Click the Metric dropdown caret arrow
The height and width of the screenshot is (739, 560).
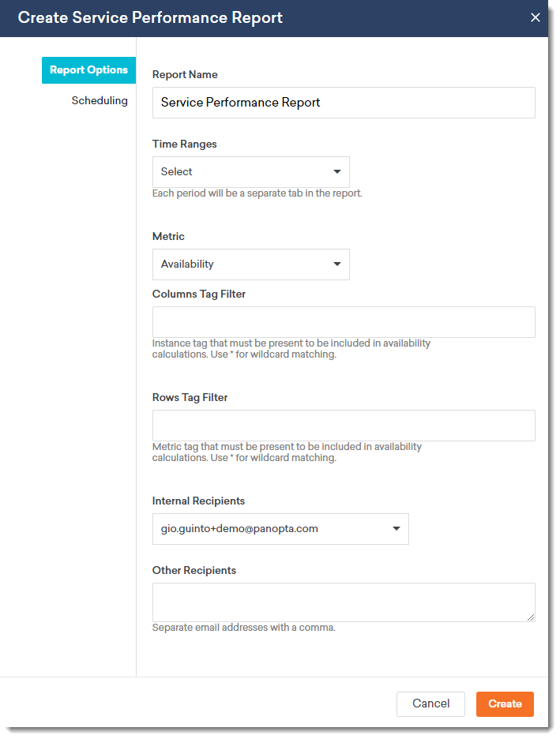[337, 264]
